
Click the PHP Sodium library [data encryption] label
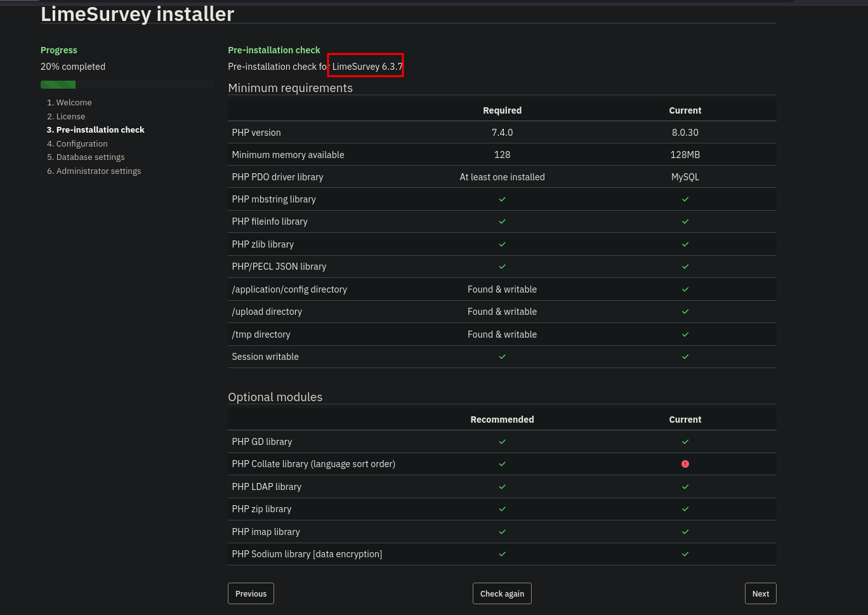coord(307,554)
